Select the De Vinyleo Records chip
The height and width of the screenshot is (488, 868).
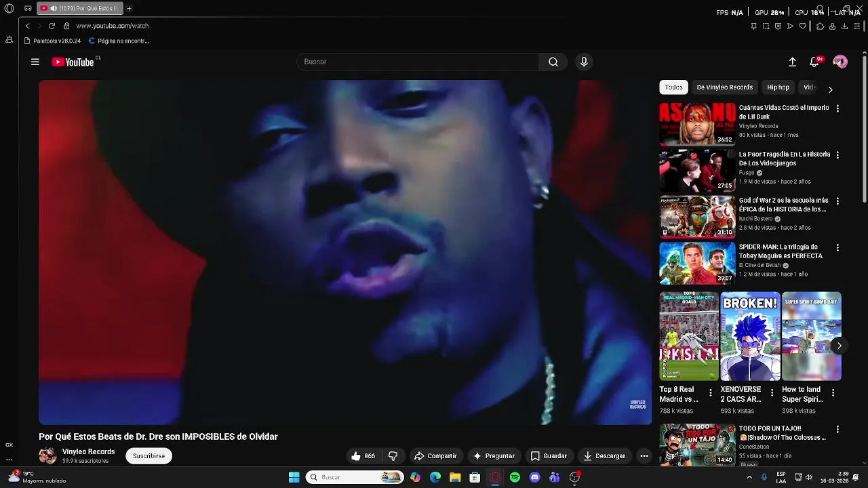[x=724, y=87]
